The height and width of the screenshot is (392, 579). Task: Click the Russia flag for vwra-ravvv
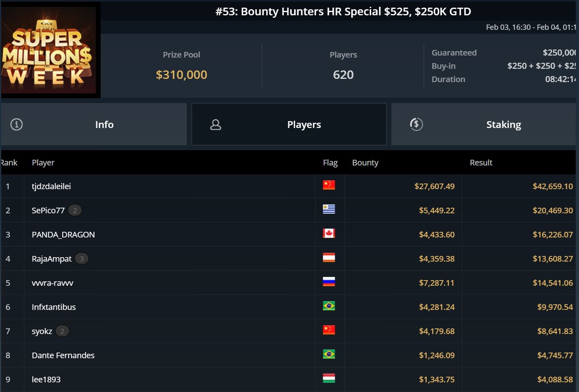tap(329, 282)
